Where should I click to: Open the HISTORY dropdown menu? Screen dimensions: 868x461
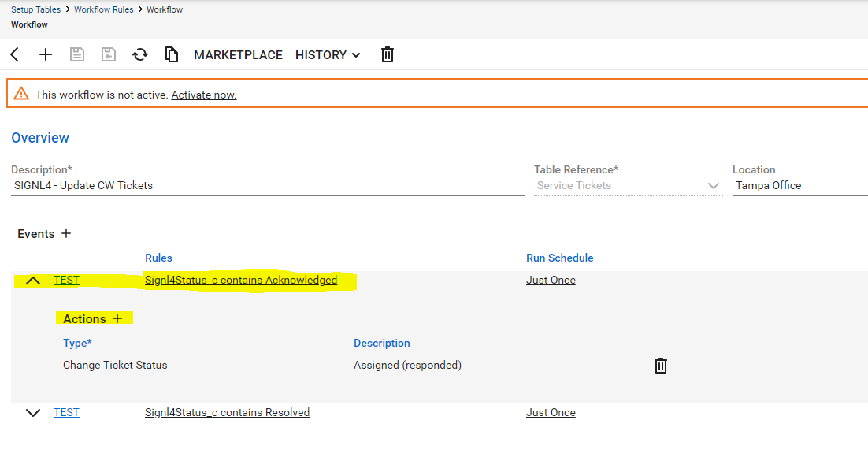328,55
